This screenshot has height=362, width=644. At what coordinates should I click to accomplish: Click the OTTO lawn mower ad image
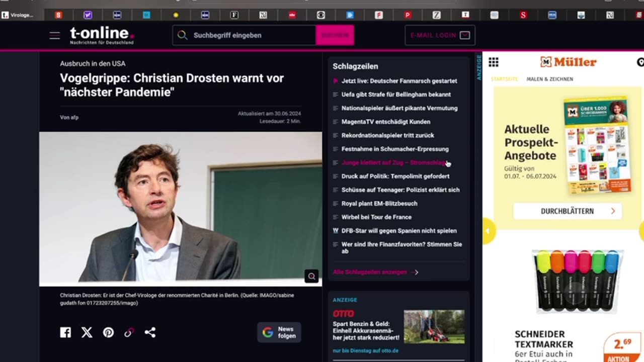(x=434, y=327)
